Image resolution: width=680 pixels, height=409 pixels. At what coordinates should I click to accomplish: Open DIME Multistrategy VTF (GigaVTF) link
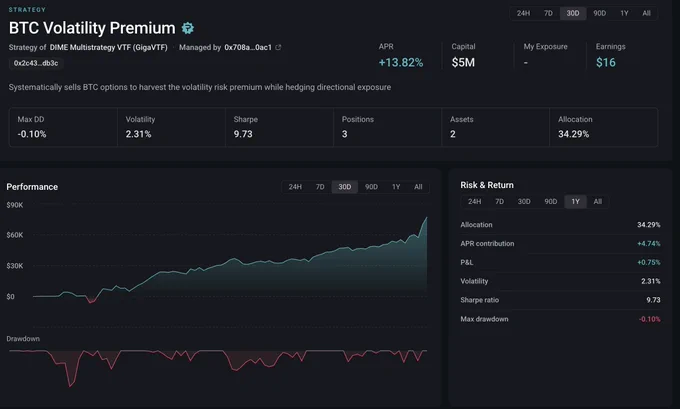(108, 47)
